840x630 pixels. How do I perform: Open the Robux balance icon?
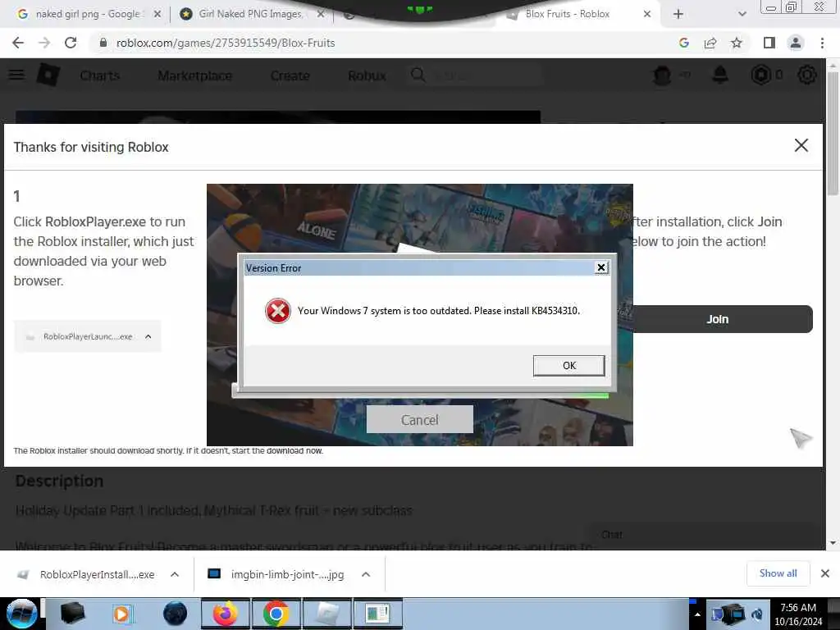(x=760, y=75)
